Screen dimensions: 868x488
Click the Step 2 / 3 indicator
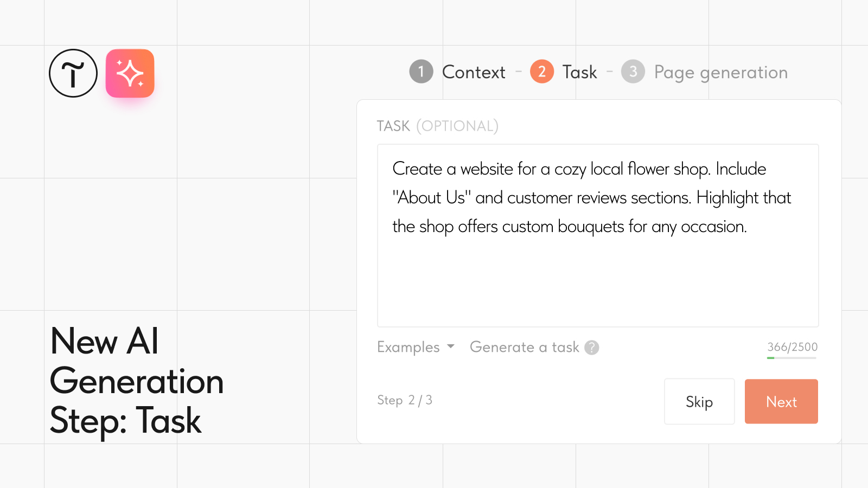click(405, 400)
